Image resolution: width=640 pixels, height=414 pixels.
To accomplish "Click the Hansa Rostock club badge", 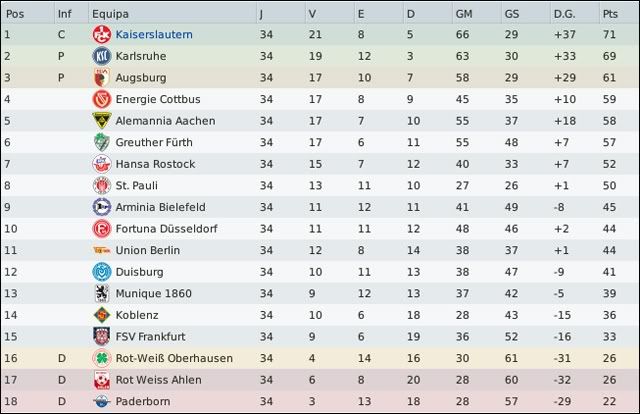I will pos(100,164).
